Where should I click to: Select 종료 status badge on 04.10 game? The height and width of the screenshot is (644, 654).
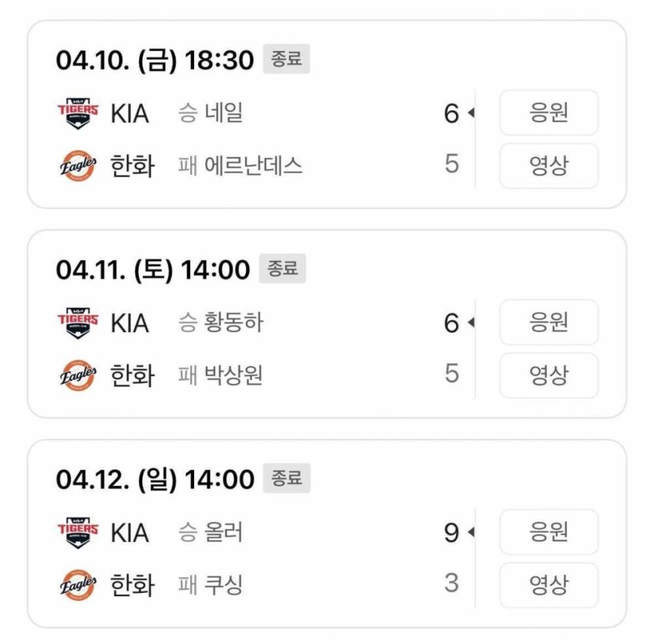coord(286,60)
